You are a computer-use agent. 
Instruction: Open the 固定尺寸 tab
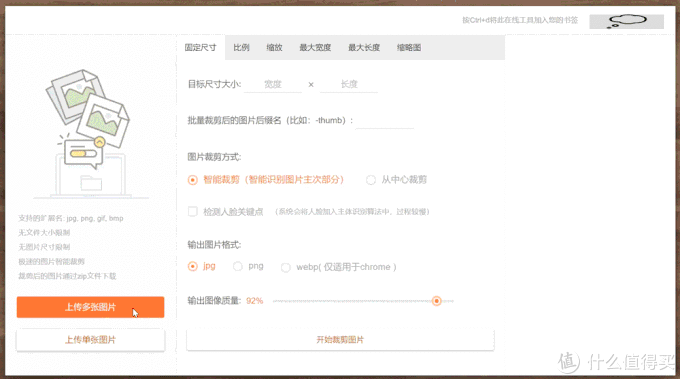[x=200, y=48]
